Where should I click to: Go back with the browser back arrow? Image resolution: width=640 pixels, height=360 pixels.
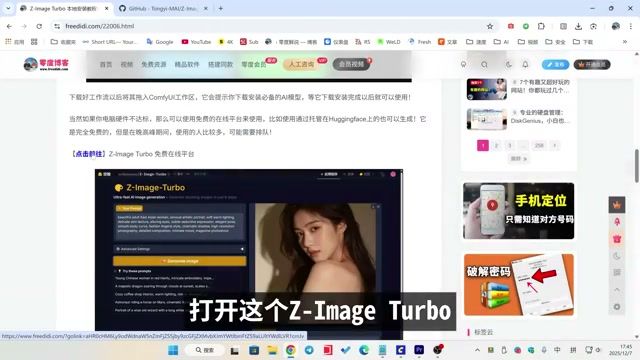[9, 26]
